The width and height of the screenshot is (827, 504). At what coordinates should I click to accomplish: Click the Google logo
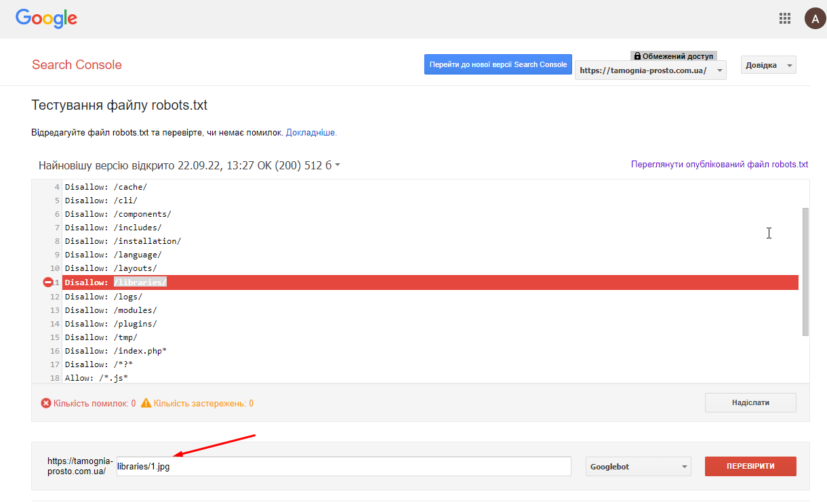(46, 19)
